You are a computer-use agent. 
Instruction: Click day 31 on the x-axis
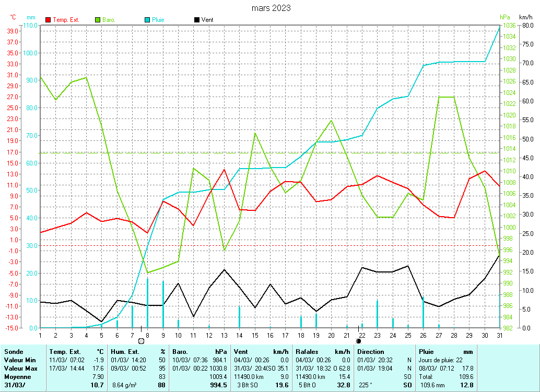coord(500,335)
